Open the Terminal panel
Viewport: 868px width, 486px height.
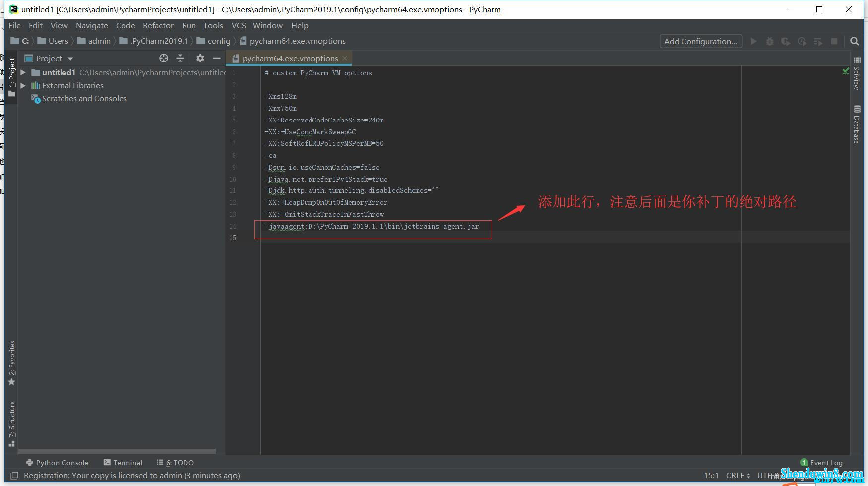click(x=123, y=463)
